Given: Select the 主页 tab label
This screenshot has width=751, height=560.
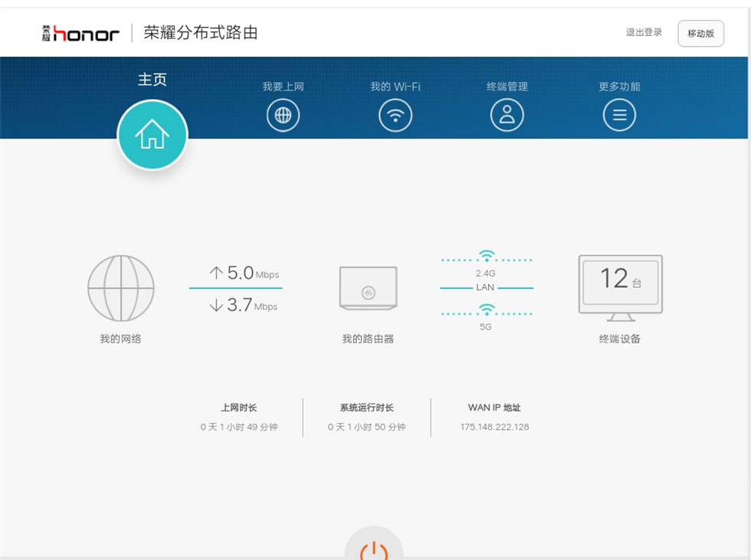Looking at the screenshot, I should click(152, 80).
